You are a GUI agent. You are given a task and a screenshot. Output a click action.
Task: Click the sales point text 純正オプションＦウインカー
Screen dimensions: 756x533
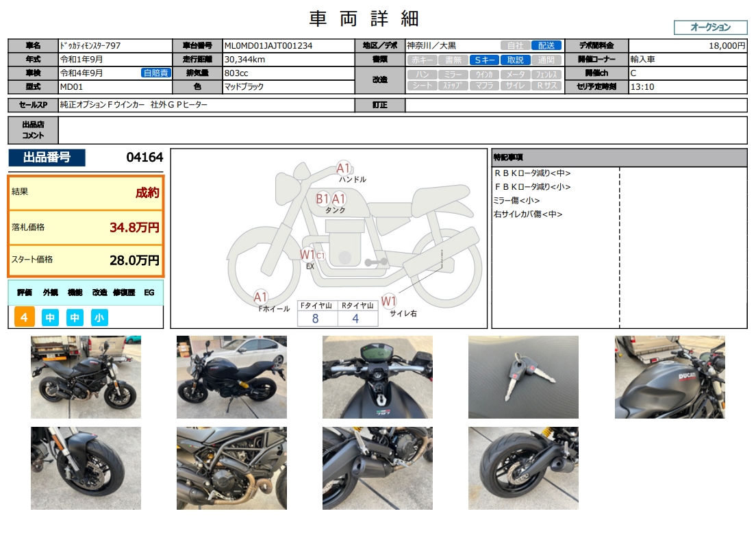[102, 105]
